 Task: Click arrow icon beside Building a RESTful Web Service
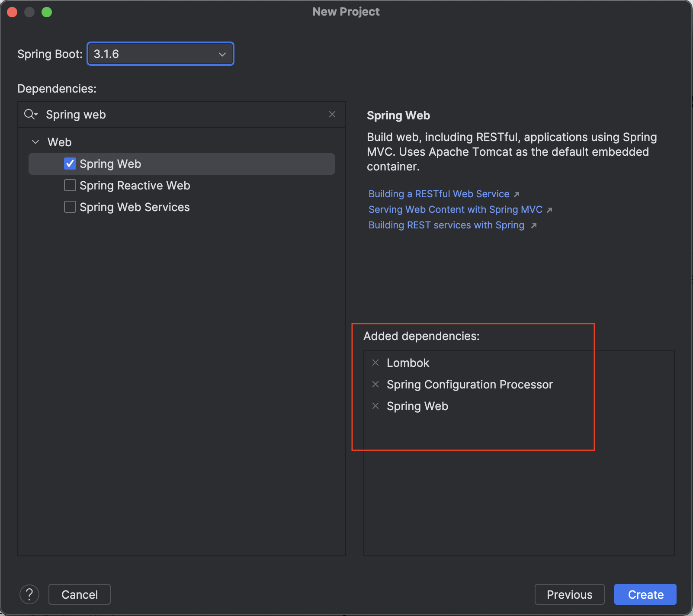(x=517, y=194)
